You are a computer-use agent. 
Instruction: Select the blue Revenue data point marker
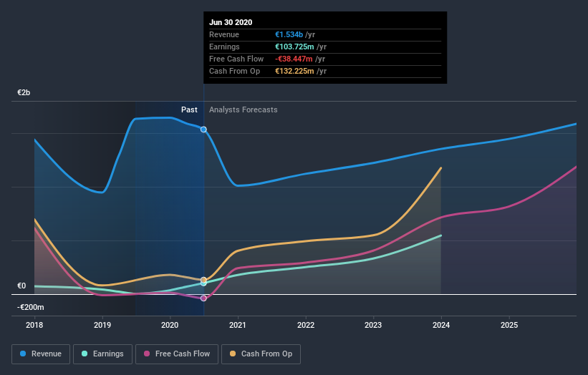click(203, 130)
